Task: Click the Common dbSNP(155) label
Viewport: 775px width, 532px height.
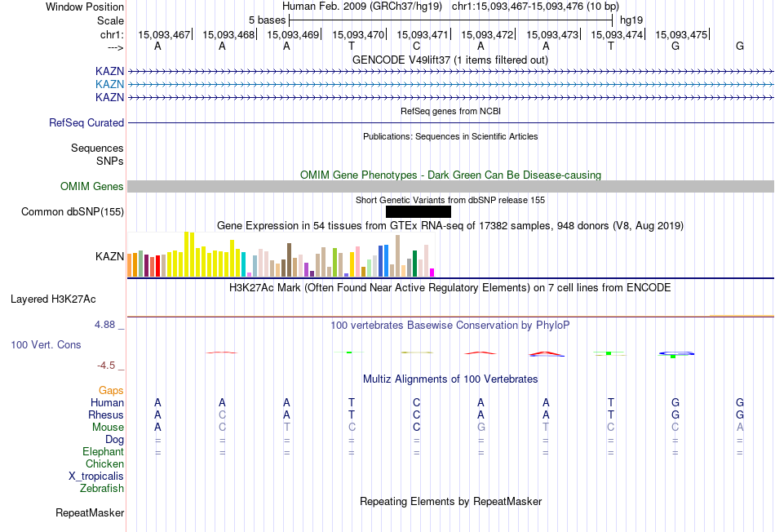Action: click(73, 211)
